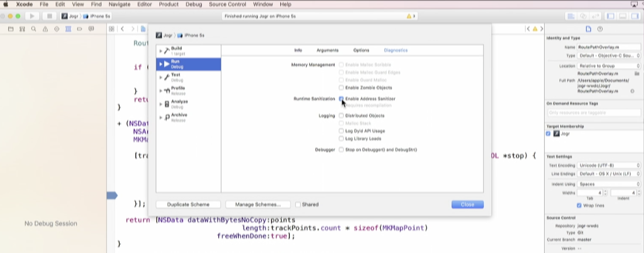Check Distributed Objects logging
This screenshot has width=644, height=253.
coord(341,115)
